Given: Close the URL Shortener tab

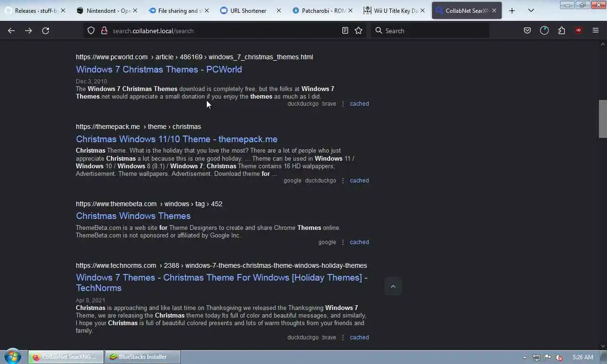Looking at the screenshot, I should [x=278, y=10].
